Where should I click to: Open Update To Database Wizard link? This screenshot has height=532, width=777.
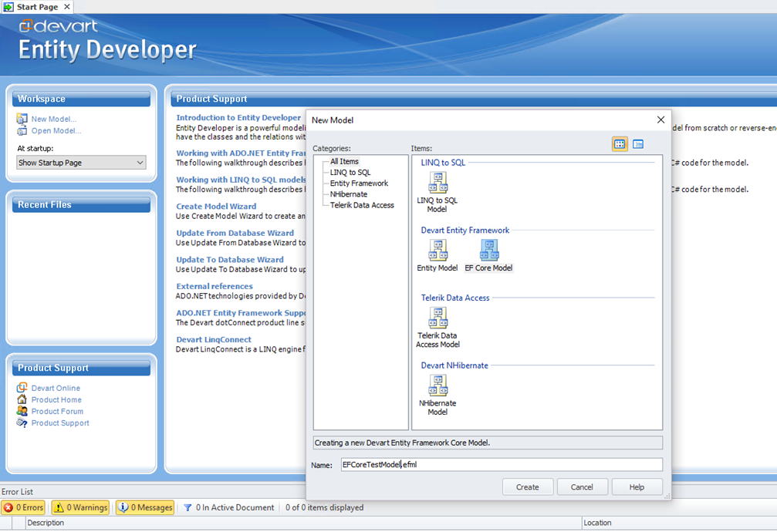coord(230,260)
